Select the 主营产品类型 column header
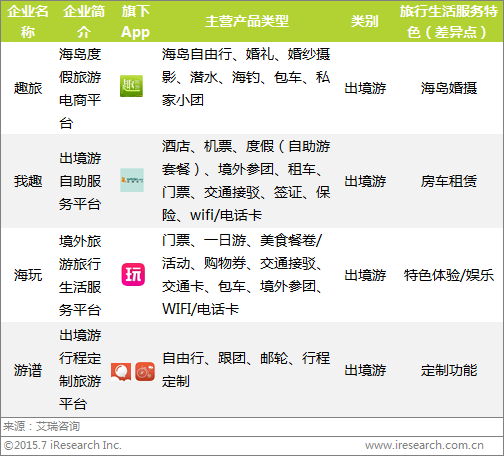This screenshot has width=504, height=456. coord(247,22)
